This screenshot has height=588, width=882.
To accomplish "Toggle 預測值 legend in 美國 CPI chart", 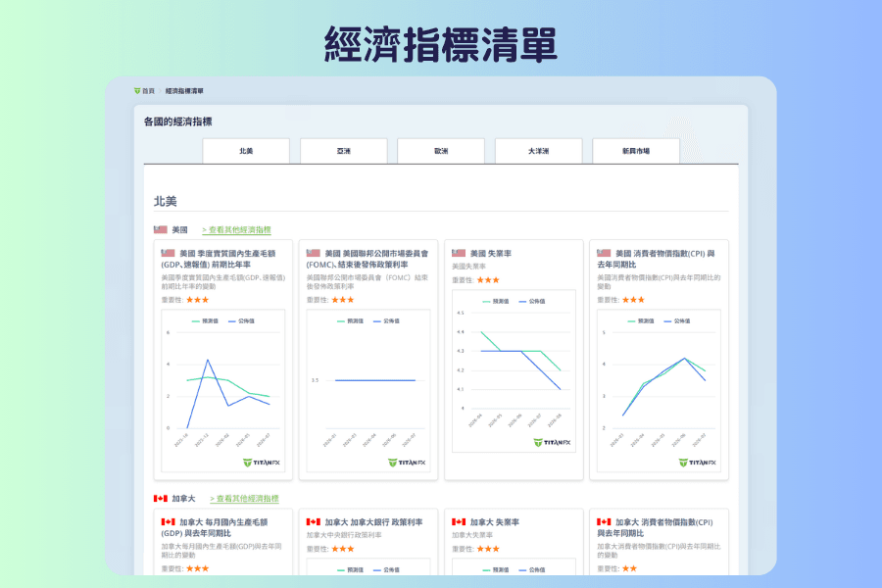I will pos(641,321).
